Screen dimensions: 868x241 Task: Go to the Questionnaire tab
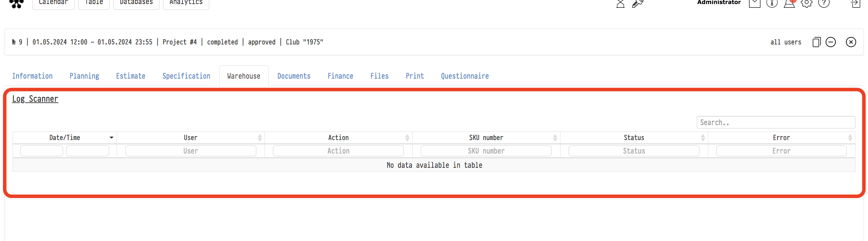[465, 76]
